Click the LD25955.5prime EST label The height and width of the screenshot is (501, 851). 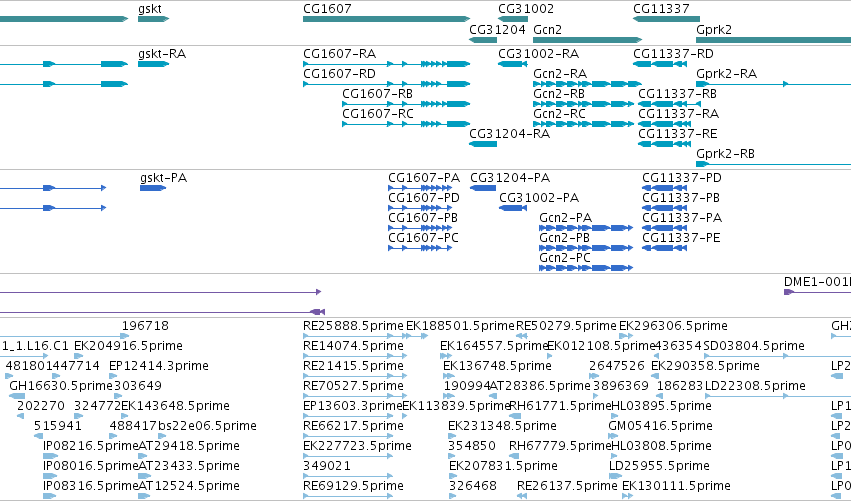[659, 466]
